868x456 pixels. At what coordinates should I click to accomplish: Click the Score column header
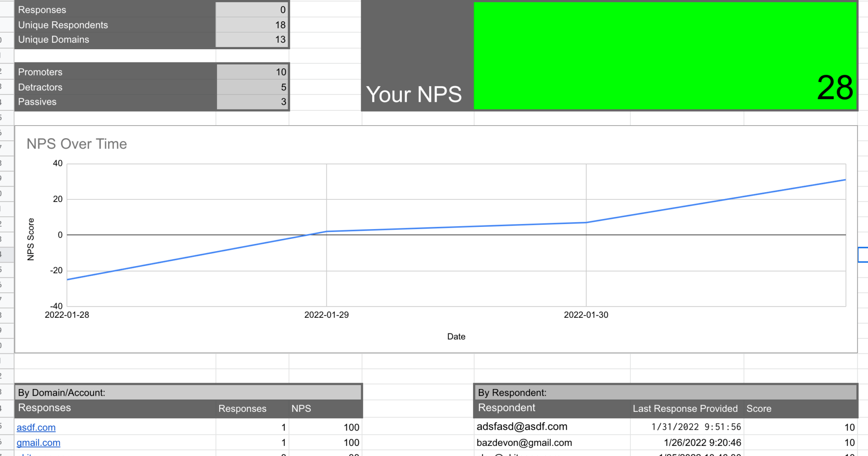pos(759,408)
